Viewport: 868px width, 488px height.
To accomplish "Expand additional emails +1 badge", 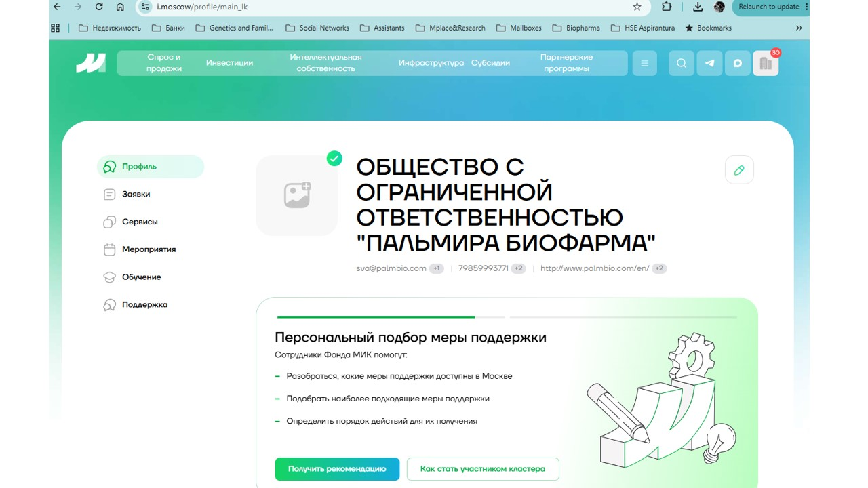I will point(437,268).
